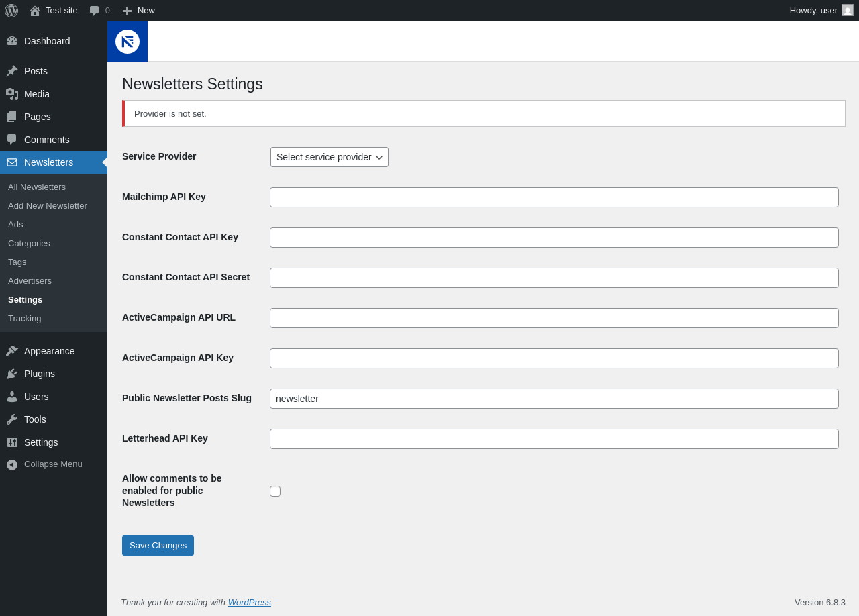The height and width of the screenshot is (616, 859).
Task: Click the Collapse Menu arrow icon
Action: pyautogui.click(x=12, y=464)
